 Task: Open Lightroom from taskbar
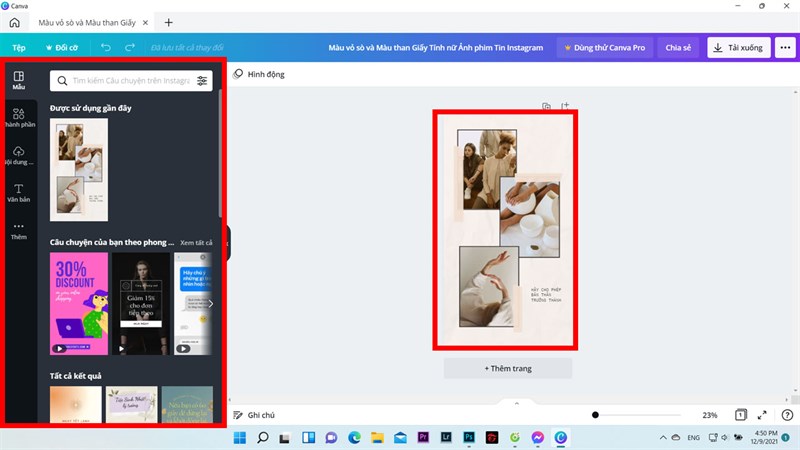[446, 437]
